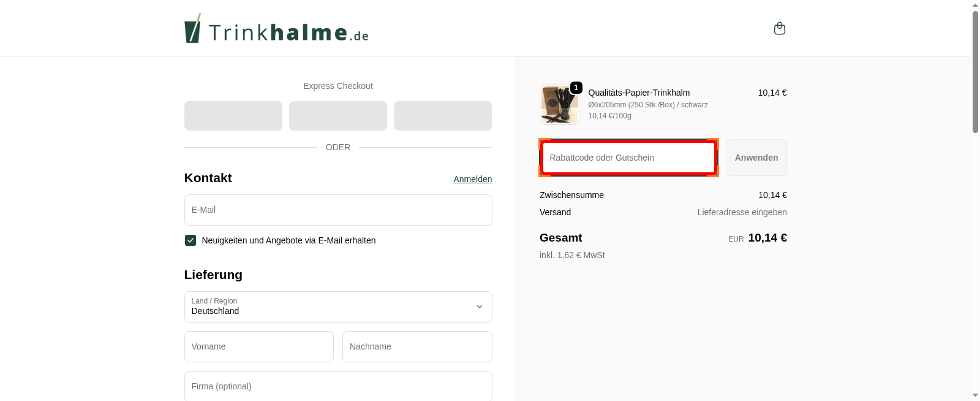Click the Vorname field
The image size is (980, 401).
(x=259, y=346)
